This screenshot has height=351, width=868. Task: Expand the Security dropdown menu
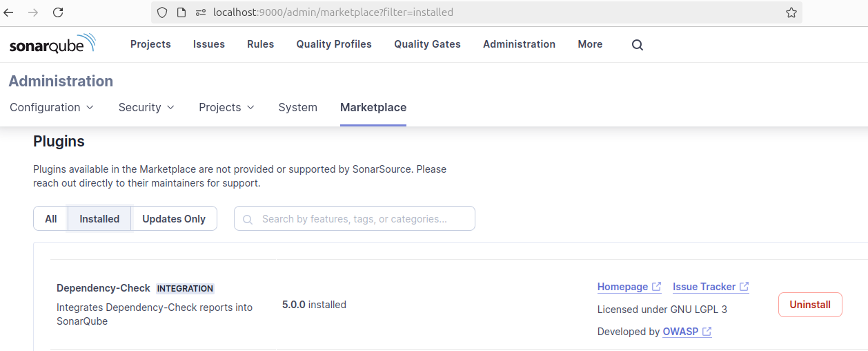point(146,107)
